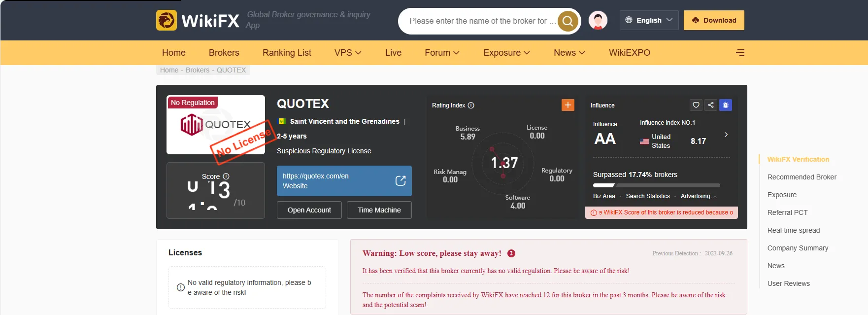
Task: Open the Ranking List tab
Action: pyautogui.click(x=287, y=53)
